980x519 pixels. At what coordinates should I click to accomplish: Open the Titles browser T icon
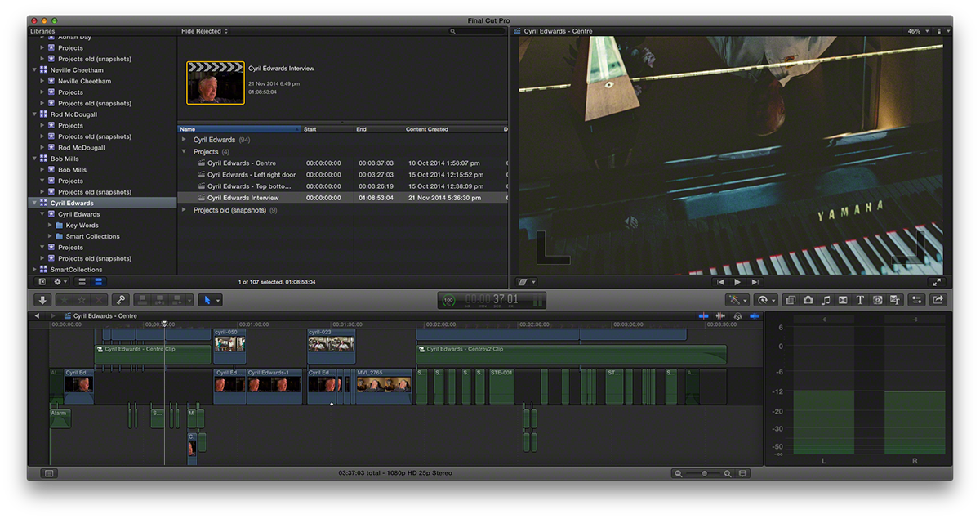[860, 300]
